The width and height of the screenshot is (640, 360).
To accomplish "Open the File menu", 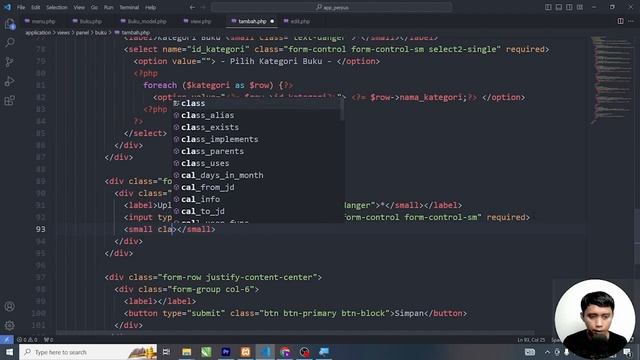I will pos(21,7).
